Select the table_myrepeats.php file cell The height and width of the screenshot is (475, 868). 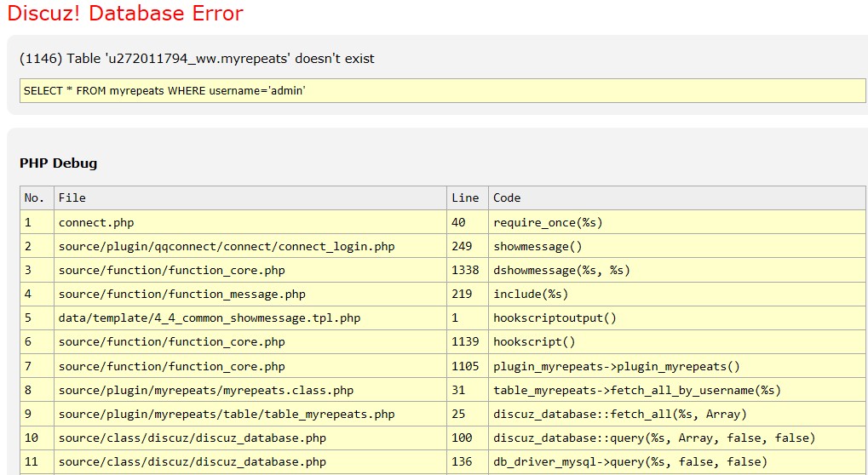tap(250, 414)
